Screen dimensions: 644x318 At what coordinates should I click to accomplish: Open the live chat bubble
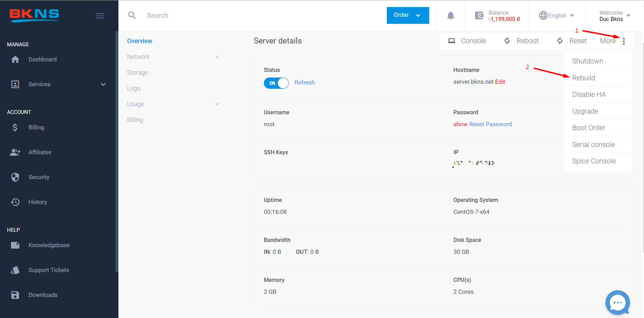click(x=617, y=302)
